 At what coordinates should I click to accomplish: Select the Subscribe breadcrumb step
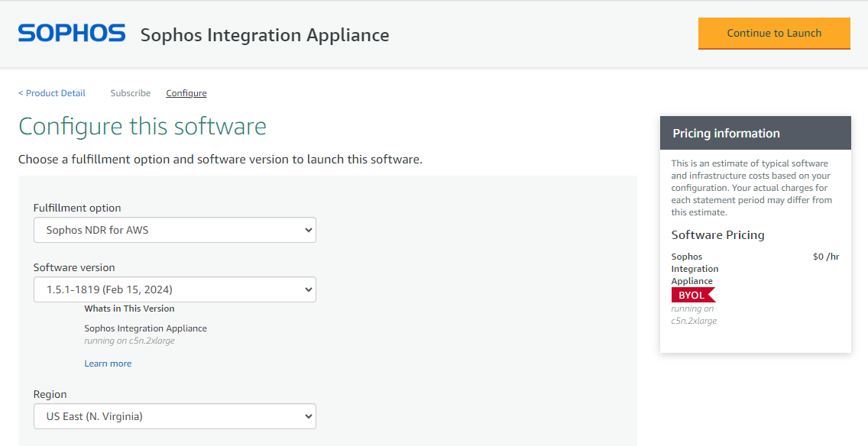click(130, 93)
